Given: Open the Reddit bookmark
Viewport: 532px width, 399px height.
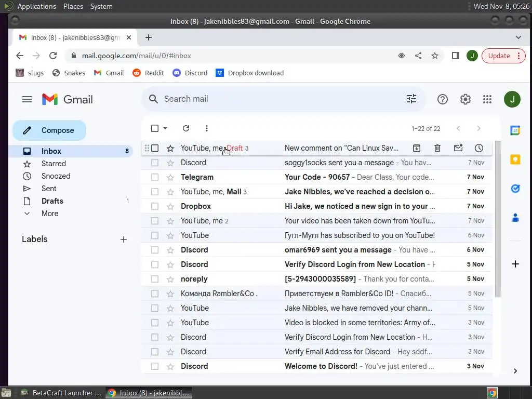Looking at the screenshot, I should pyautogui.click(x=148, y=73).
